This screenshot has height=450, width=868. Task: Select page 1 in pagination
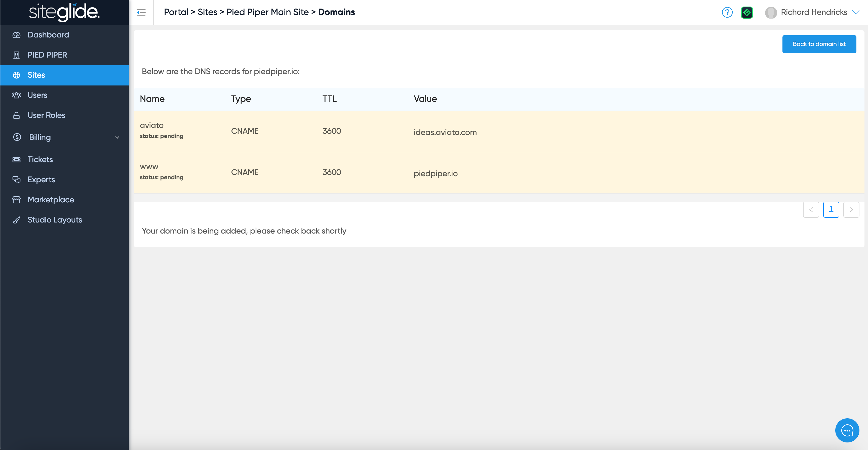coord(831,210)
